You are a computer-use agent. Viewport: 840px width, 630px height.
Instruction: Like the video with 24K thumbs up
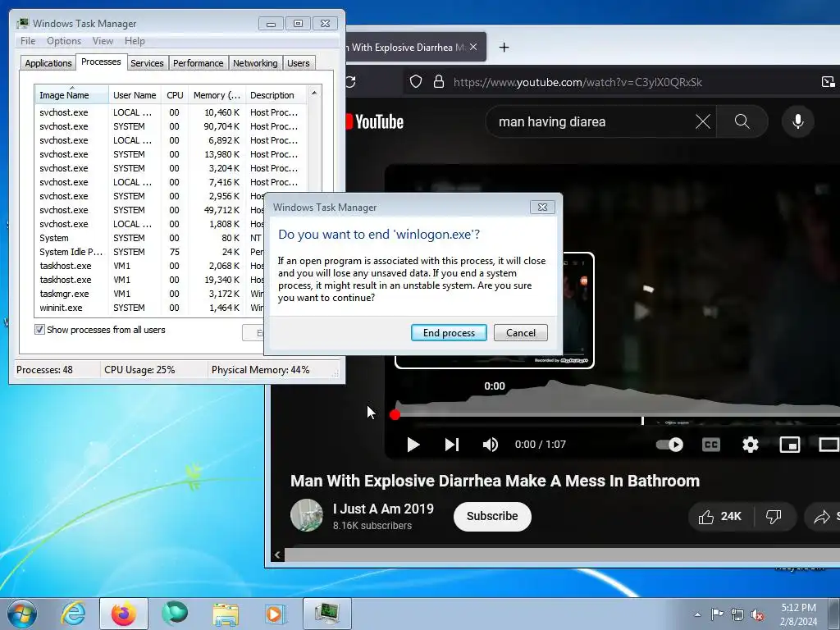(x=720, y=517)
